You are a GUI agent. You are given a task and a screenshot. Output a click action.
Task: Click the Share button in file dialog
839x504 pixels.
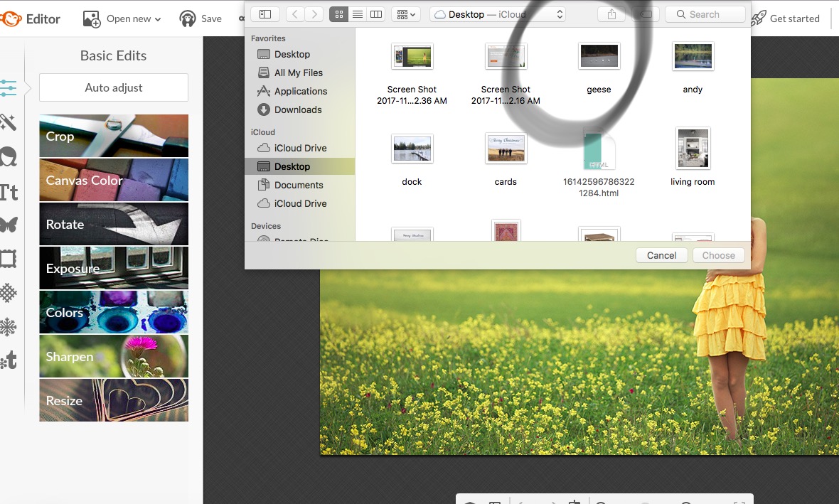click(x=611, y=14)
